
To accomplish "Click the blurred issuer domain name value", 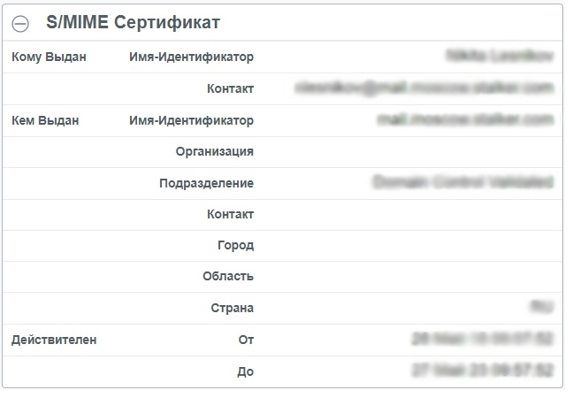I will point(465,120).
